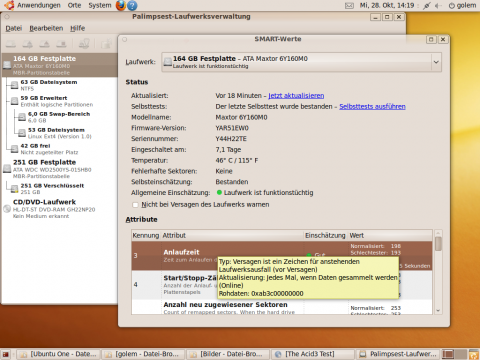This screenshot has height=360, width=480.
Task: Click the 164 GB Festplatte drive icon in sidebar
Action: pyautogui.click(x=7, y=64)
